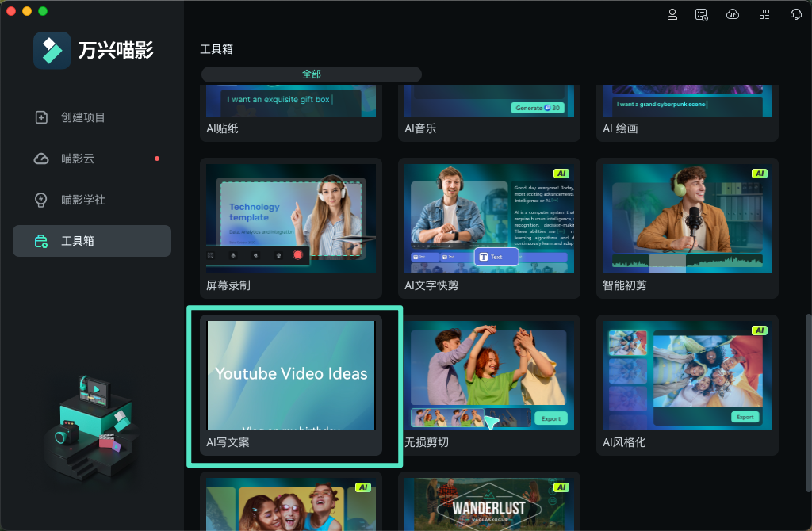Screen dimensions: 812x531
Task: Click the 万兴喵影 app logo
Action: point(52,50)
